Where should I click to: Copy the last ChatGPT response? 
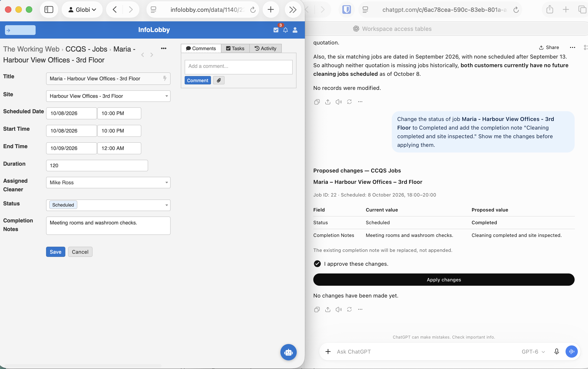tap(317, 310)
